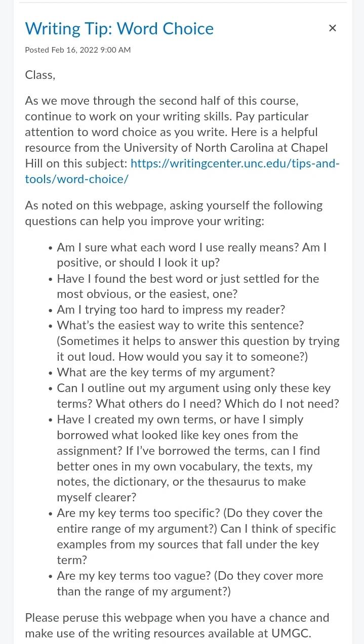The height and width of the screenshot is (644, 364).
Task: Select the What's the easiest way bullet
Action: (x=198, y=341)
